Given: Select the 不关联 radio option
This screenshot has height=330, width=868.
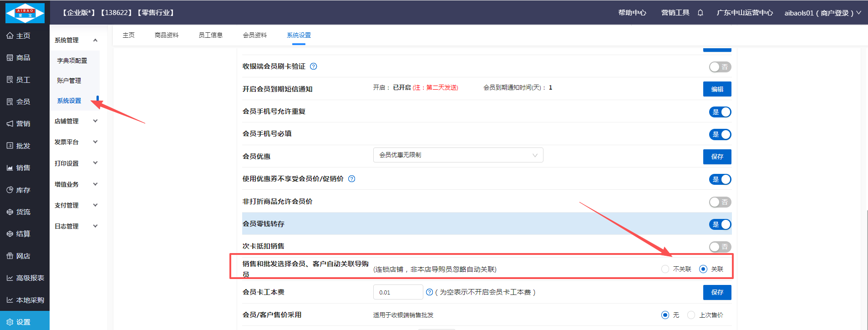Looking at the screenshot, I should tap(665, 269).
